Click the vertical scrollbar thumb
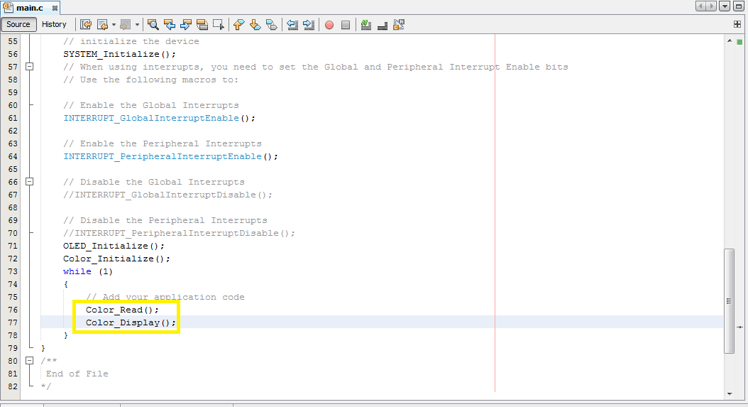The width and height of the screenshot is (748, 407). tap(730, 300)
